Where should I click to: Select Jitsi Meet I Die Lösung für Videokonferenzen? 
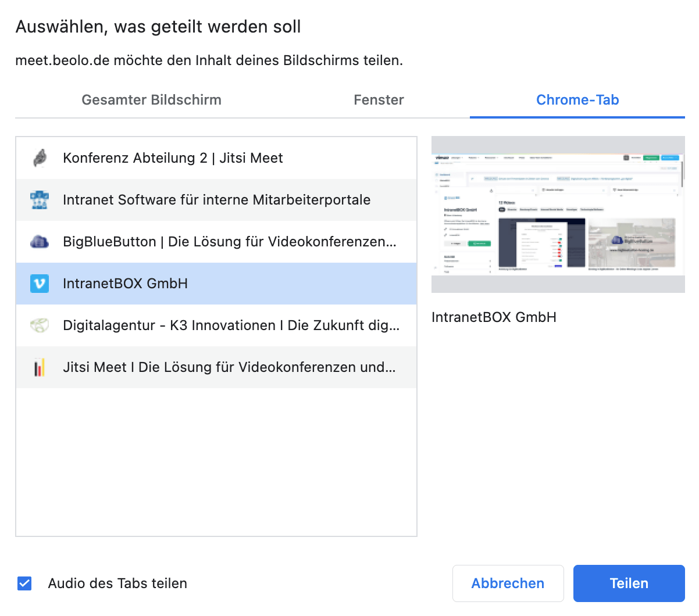tap(216, 367)
